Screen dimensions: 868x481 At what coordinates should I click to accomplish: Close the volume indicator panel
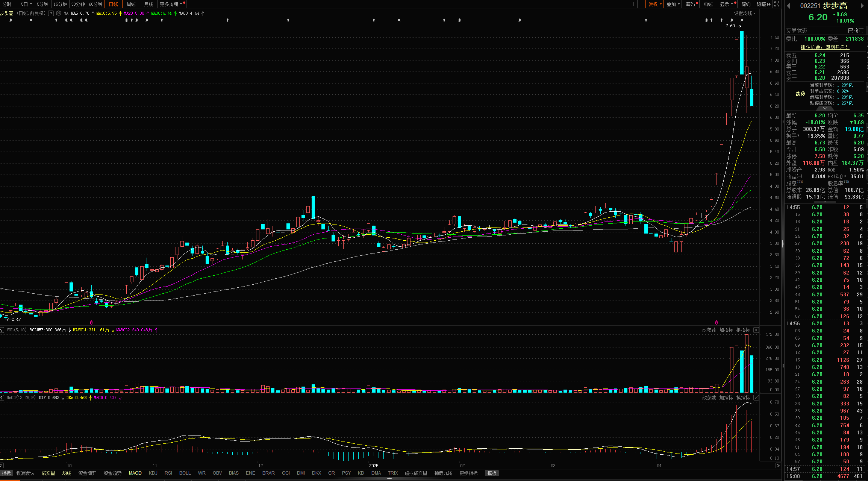pyautogui.click(x=756, y=330)
